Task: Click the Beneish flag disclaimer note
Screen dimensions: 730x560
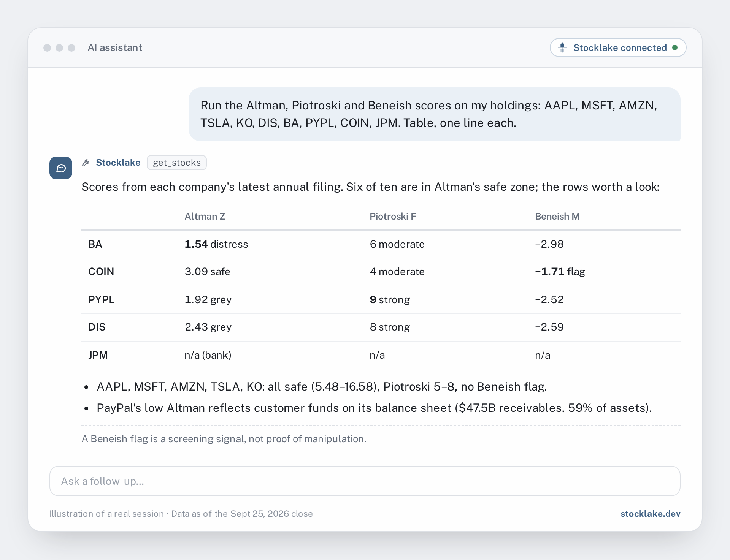Action: pyautogui.click(x=224, y=439)
